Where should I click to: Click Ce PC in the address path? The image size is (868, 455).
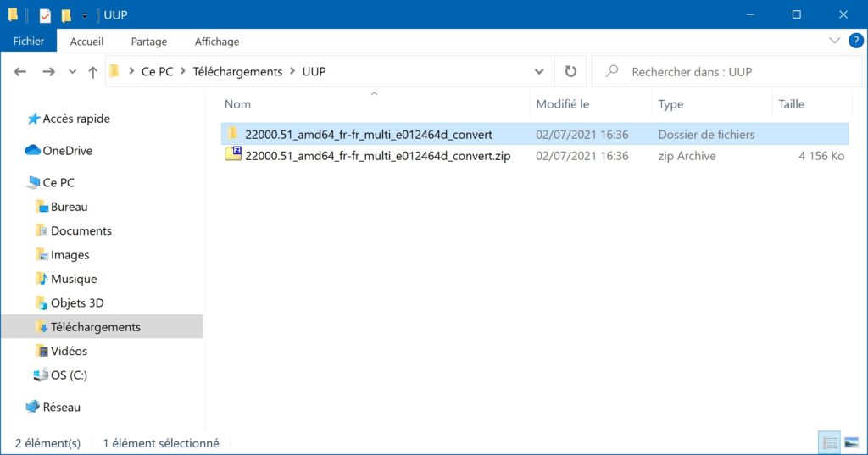[157, 71]
